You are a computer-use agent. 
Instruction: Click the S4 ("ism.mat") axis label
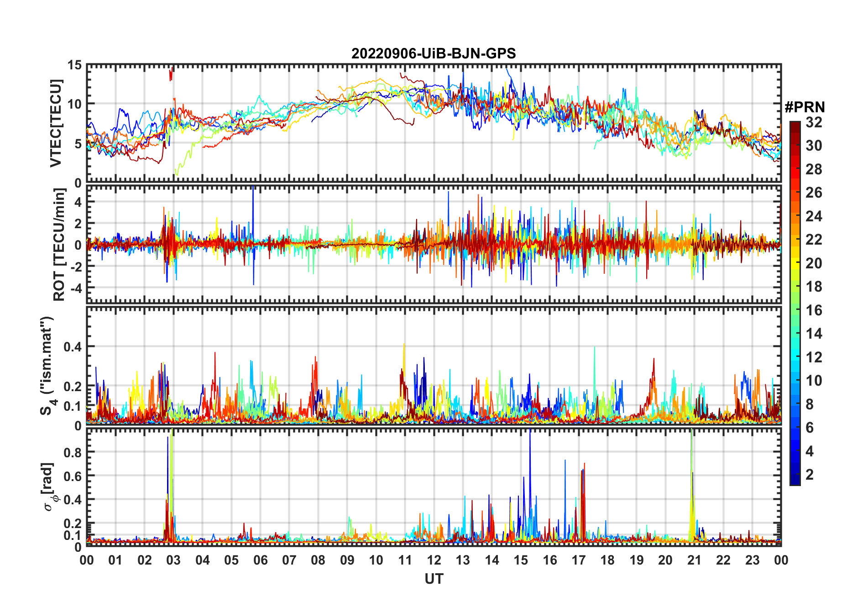pyautogui.click(x=47, y=366)
